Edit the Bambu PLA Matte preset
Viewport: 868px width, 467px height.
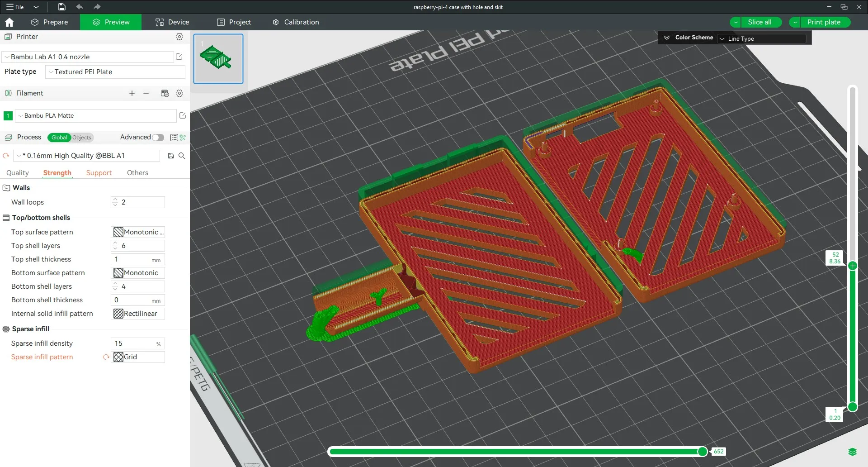pyautogui.click(x=183, y=115)
